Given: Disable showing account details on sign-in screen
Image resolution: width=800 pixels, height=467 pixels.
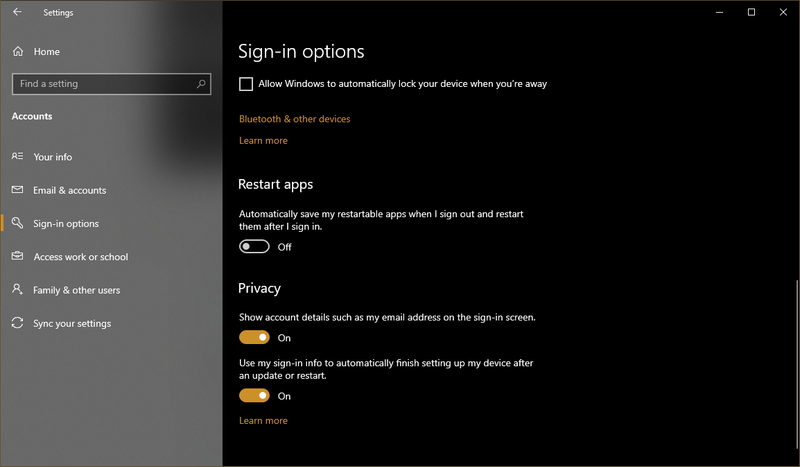Looking at the screenshot, I should tap(254, 337).
